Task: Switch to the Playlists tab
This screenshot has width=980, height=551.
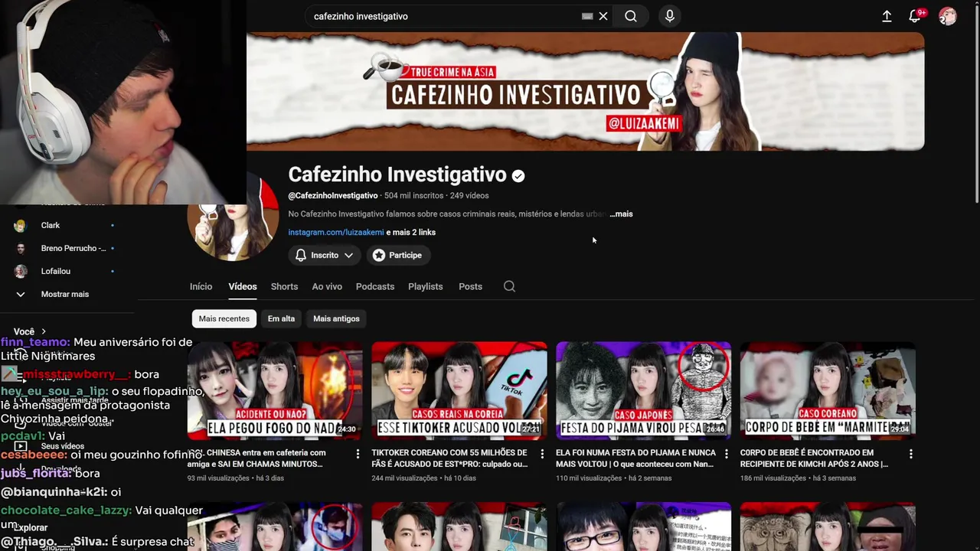Action: (x=426, y=286)
